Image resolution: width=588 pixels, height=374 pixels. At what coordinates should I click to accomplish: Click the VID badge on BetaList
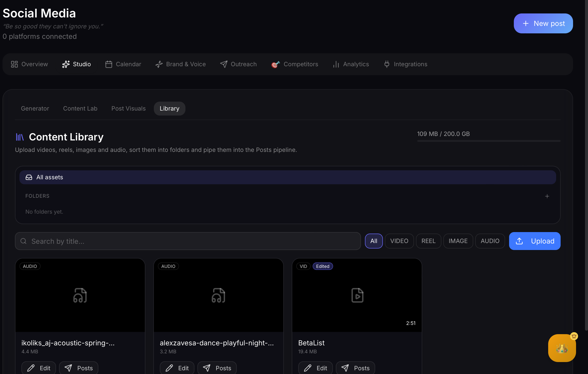click(303, 266)
